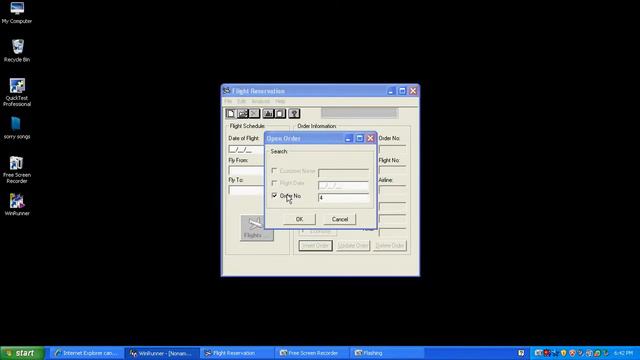Screen dimensions: 640x360
Task: Open the Help menu
Action: 280,101
